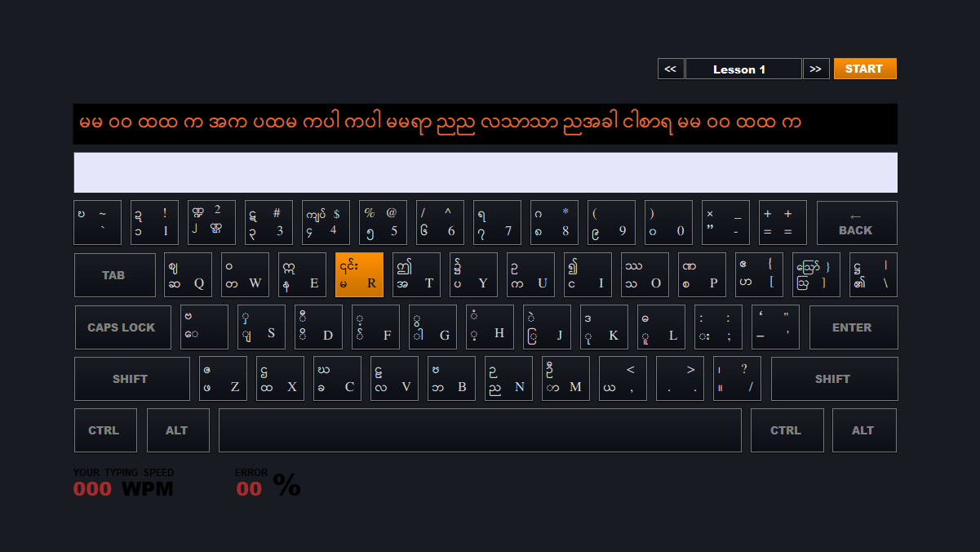
Task: Click the BACK key on virtual keyboard
Action: click(x=857, y=223)
